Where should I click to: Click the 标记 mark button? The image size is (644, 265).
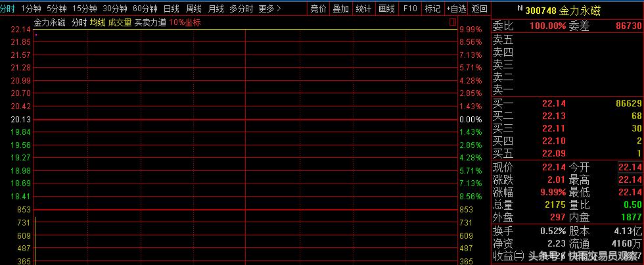[x=432, y=8]
